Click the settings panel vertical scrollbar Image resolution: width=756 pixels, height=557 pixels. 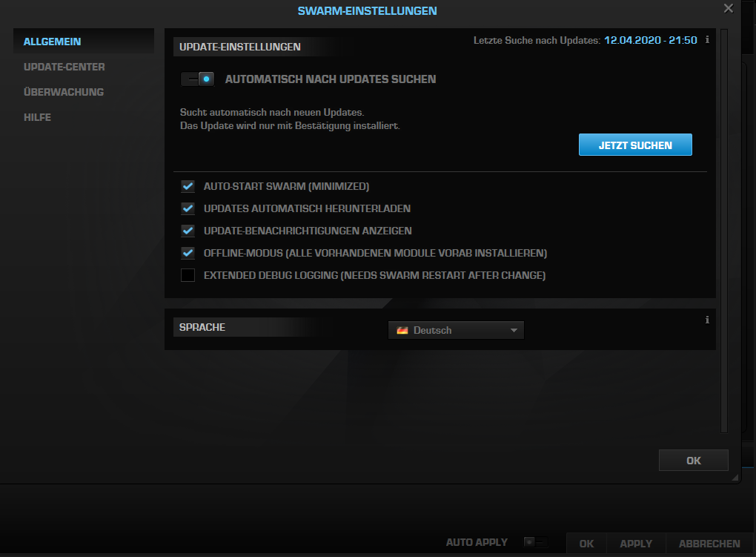pos(723,231)
